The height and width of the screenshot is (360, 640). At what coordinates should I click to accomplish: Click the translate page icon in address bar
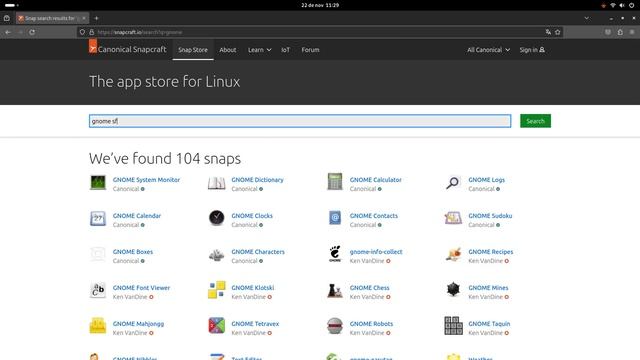[x=548, y=32]
